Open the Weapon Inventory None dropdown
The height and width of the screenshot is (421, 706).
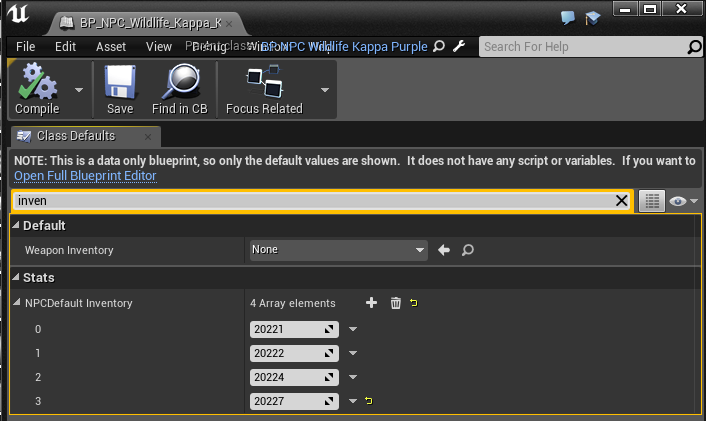click(x=338, y=250)
